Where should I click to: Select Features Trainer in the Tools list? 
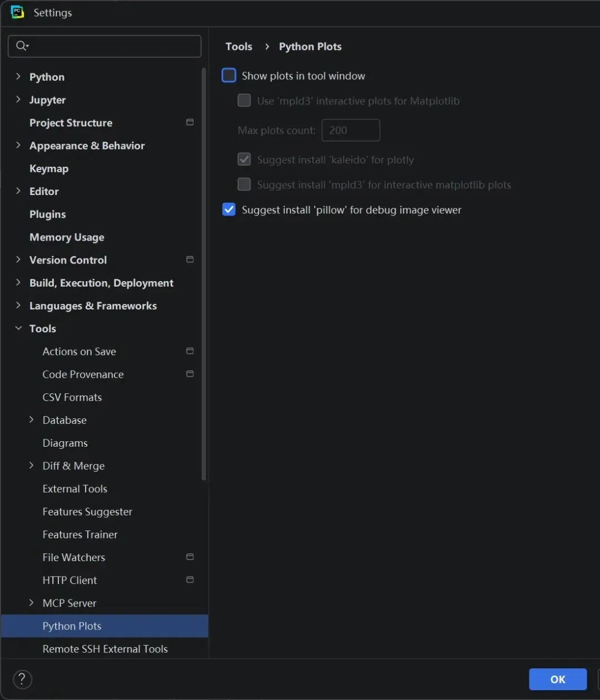point(80,534)
